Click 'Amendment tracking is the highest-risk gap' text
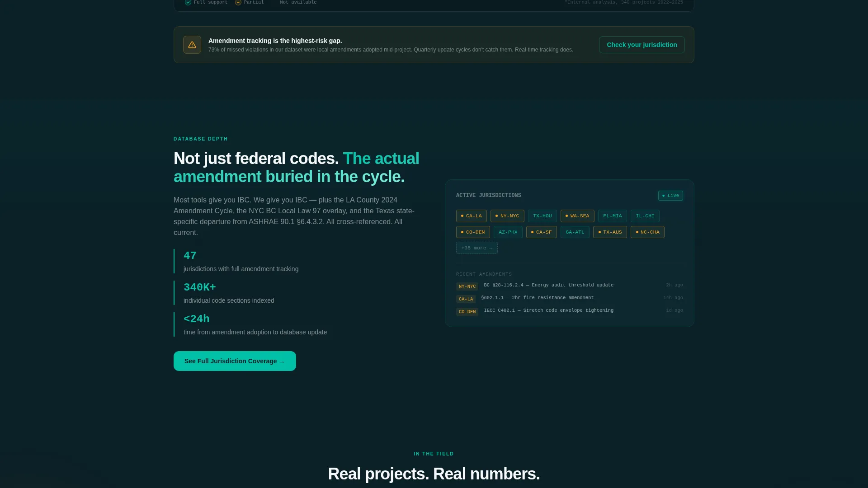The image size is (868, 488). 275,41
